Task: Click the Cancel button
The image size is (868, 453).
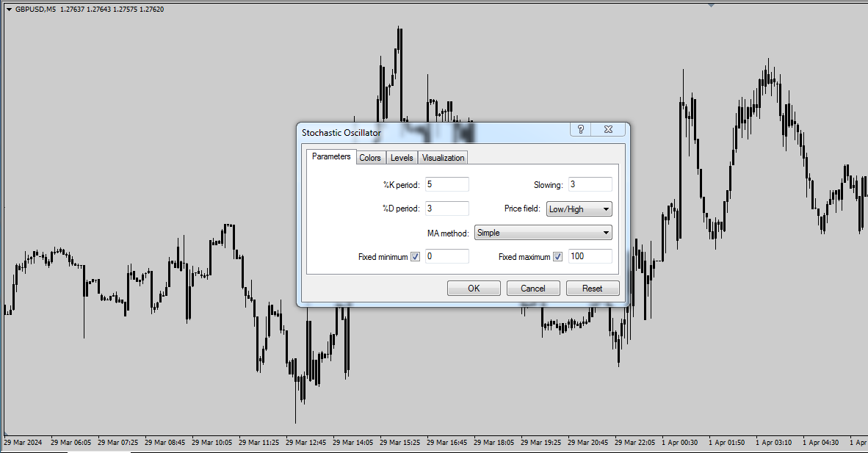Action: click(x=533, y=289)
